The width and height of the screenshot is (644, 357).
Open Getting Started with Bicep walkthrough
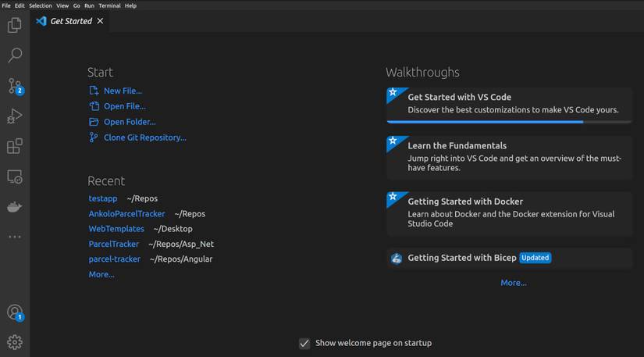pos(509,258)
